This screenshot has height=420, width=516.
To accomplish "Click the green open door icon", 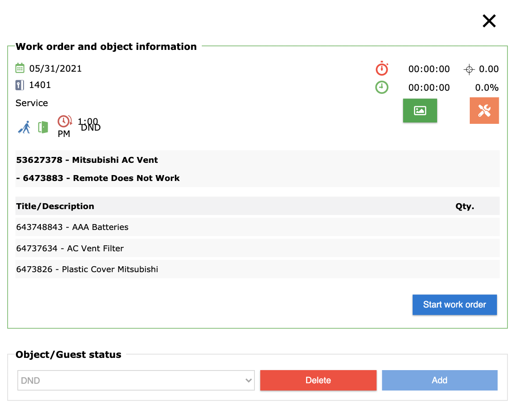I will (x=43, y=127).
